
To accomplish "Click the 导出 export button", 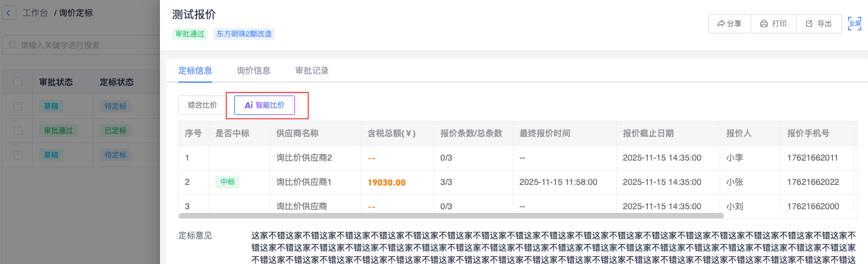I will pyautogui.click(x=818, y=24).
